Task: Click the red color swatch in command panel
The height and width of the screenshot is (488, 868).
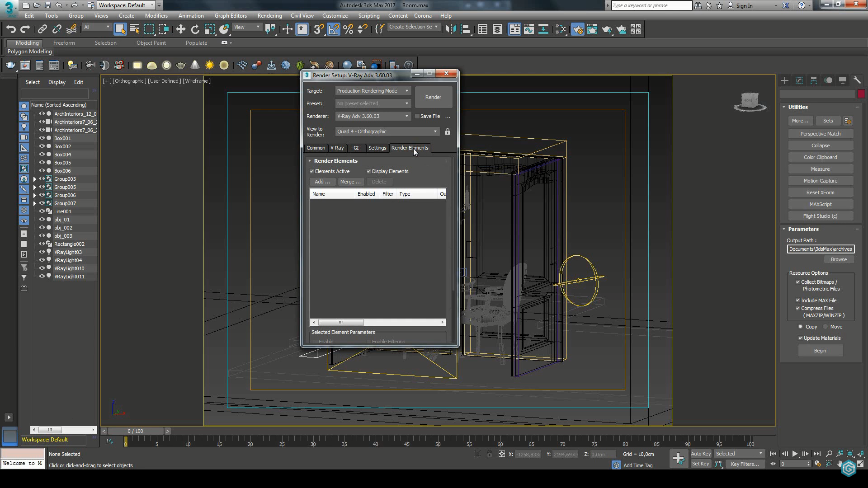Action: tap(861, 94)
